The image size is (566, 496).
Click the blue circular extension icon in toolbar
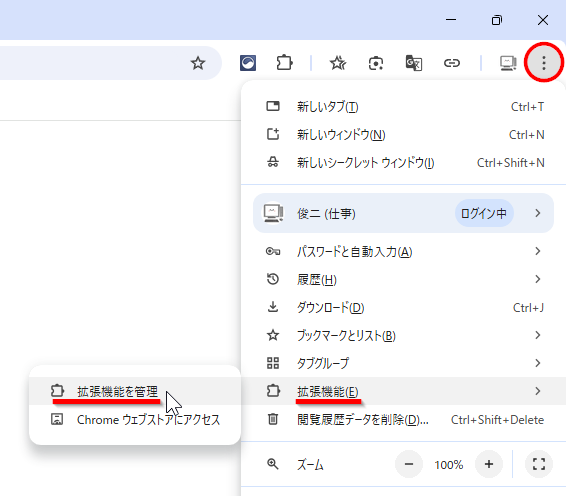click(248, 63)
